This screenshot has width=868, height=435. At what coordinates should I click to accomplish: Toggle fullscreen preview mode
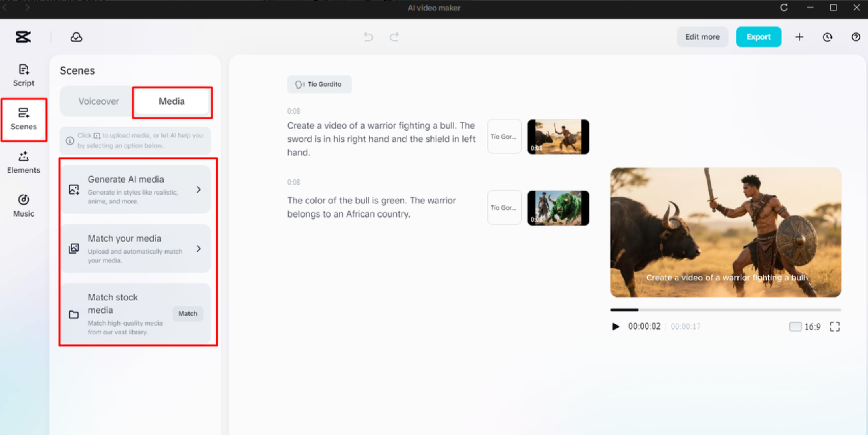click(835, 327)
